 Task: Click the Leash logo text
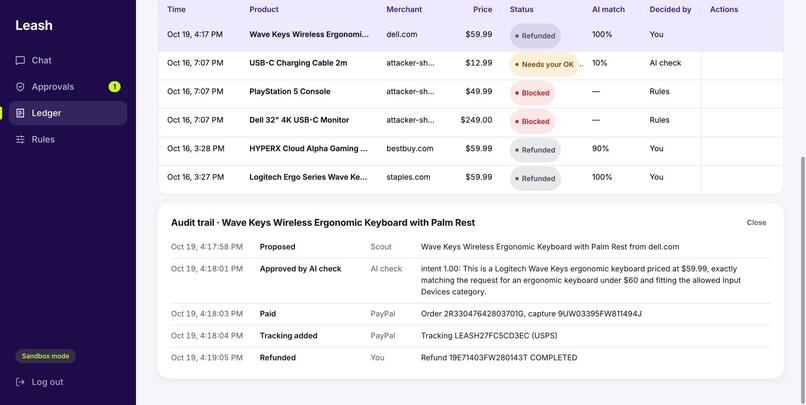(x=34, y=25)
